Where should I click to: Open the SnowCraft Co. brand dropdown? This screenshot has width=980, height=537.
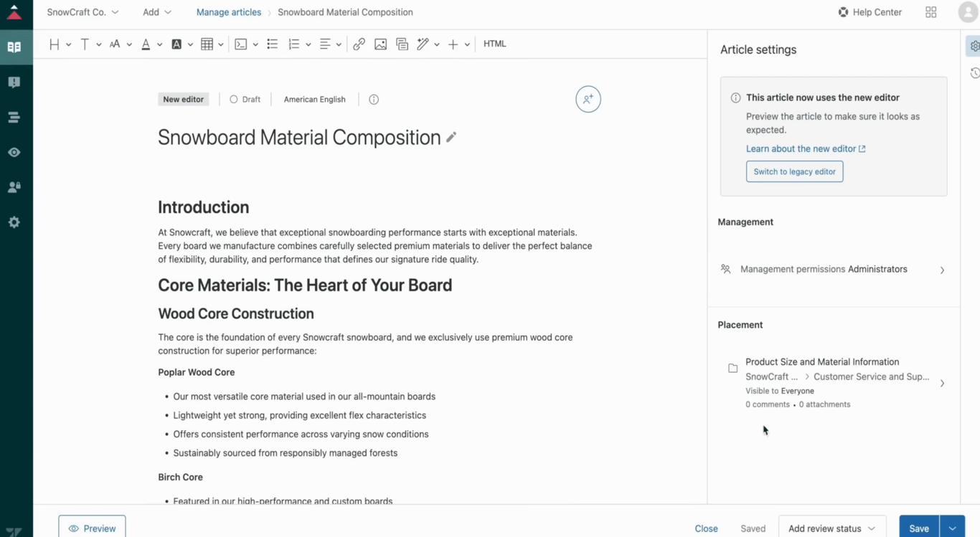[x=83, y=12]
